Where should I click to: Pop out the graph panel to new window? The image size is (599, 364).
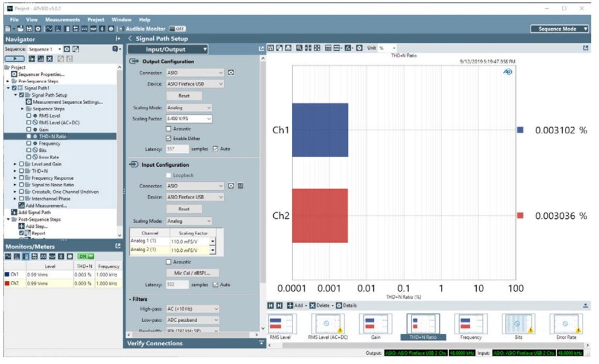click(x=586, y=48)
